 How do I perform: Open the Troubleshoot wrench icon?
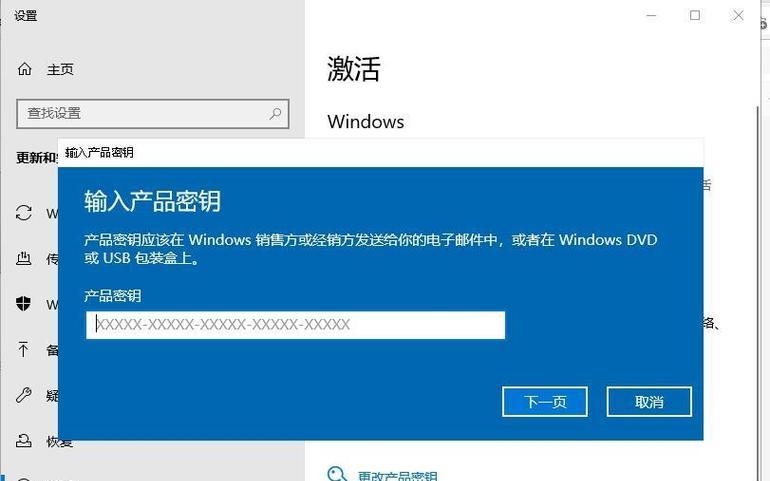[24, 395]
